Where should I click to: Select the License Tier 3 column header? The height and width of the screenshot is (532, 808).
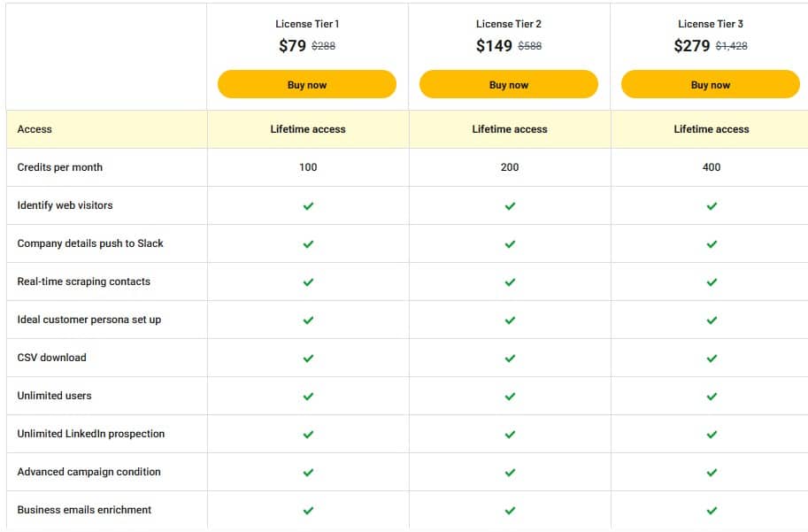click(711, 23)
